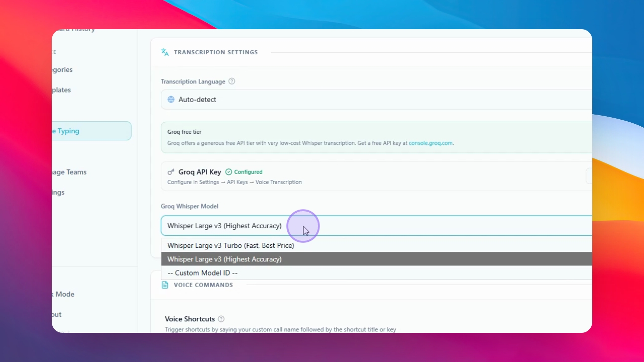
Task: Click the document icon beside Voice Commands
Action: pos(165,285)
